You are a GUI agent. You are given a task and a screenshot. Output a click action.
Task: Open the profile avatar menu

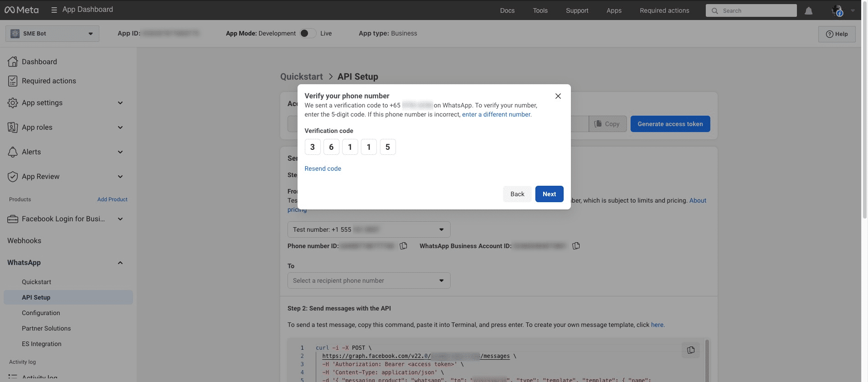click(x=837, y=10)
